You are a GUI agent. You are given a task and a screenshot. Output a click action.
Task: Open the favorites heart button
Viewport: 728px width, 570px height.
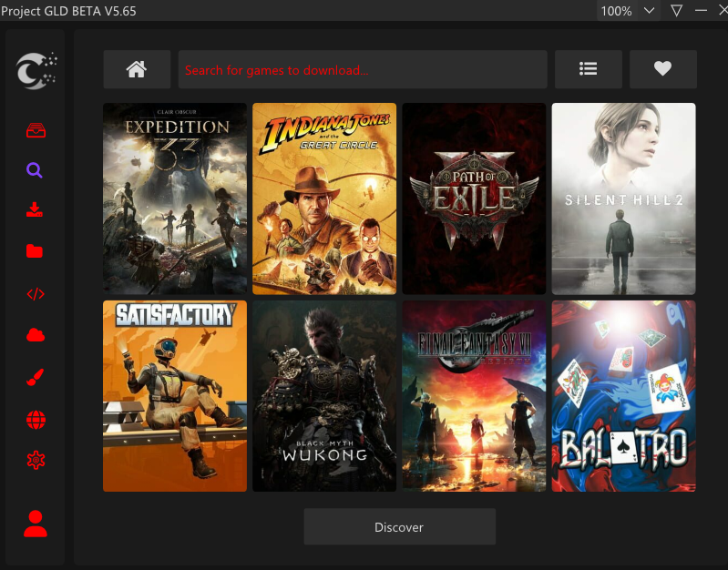pyautogui.click(x=663, y=69)
